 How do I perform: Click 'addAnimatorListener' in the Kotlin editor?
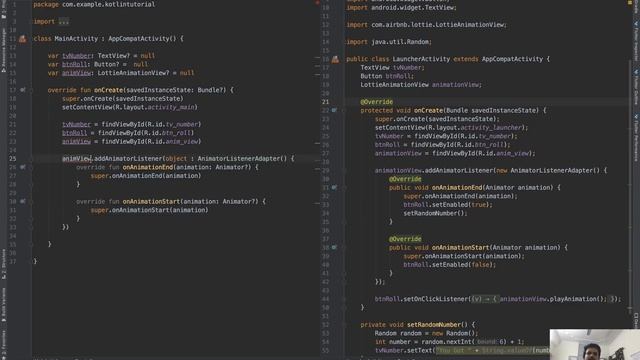click(x=128, y=159)
